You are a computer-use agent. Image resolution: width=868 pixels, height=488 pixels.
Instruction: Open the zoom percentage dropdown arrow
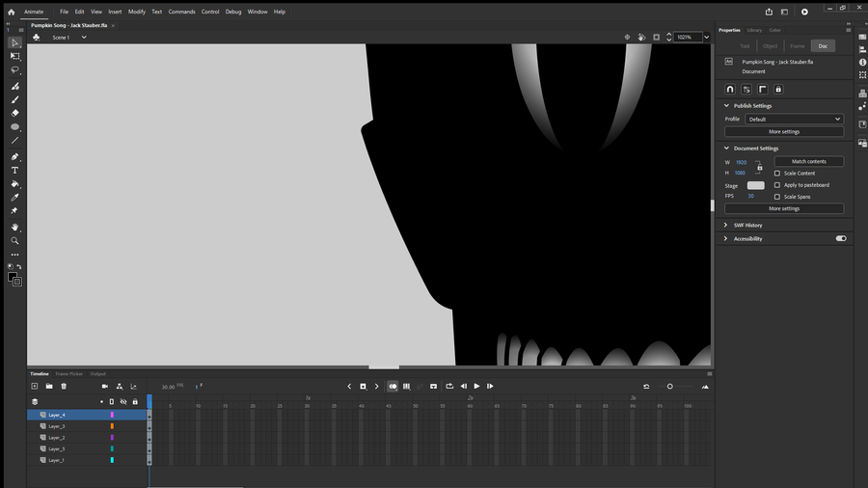point(706,37)
